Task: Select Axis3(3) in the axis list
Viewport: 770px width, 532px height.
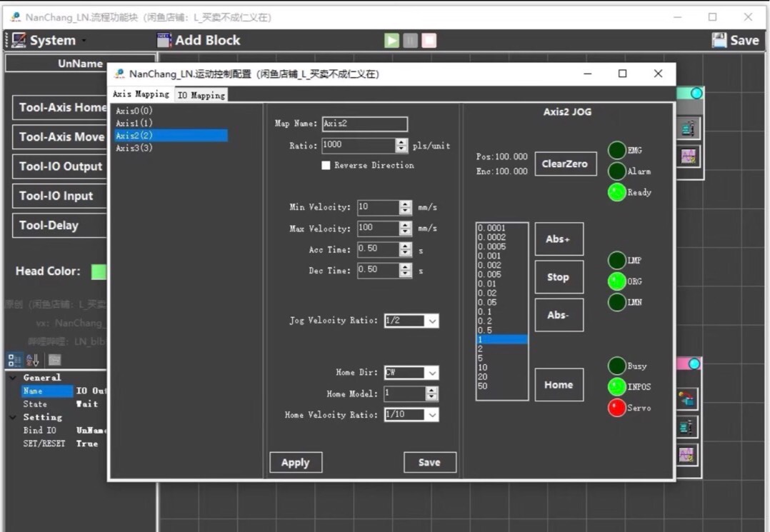Action: (x=134, y=148)
